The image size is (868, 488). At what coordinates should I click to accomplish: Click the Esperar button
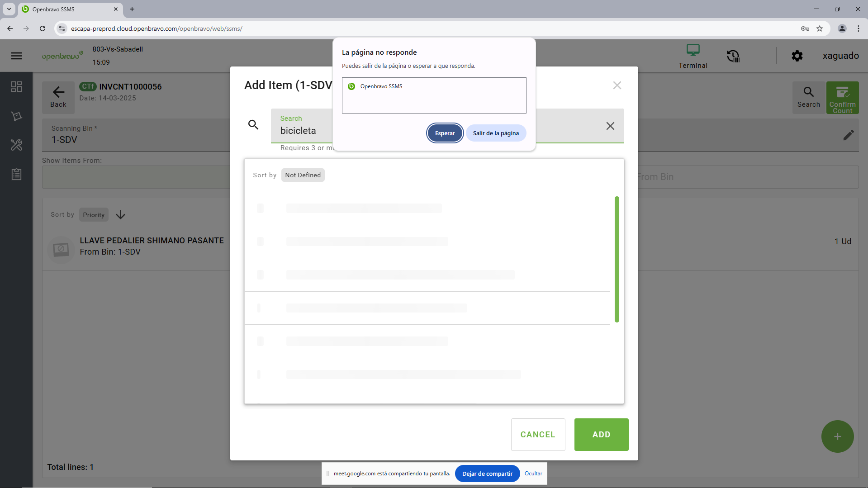(x=445, y=133)
